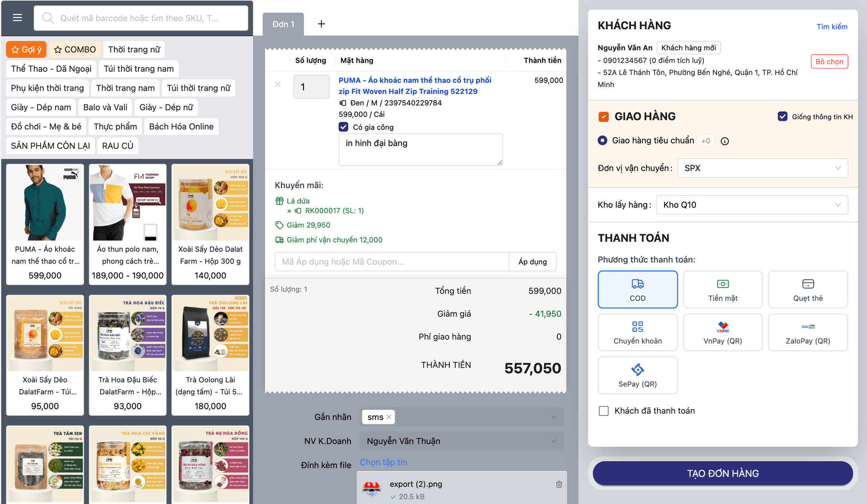Choose SePay (QR) payment option
The image size is (867, 504).
click(637, 375)
